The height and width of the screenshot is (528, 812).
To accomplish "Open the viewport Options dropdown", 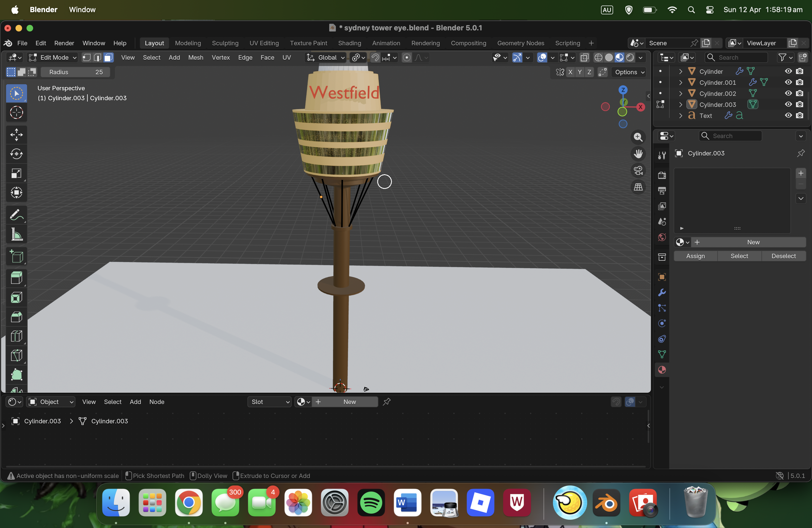I will pos(629,72).
